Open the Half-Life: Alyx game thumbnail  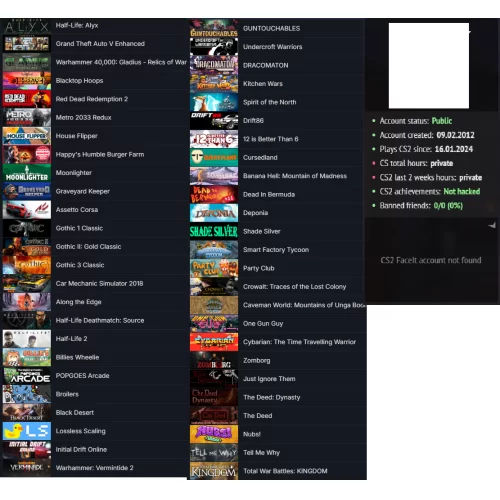pos(27,26)
